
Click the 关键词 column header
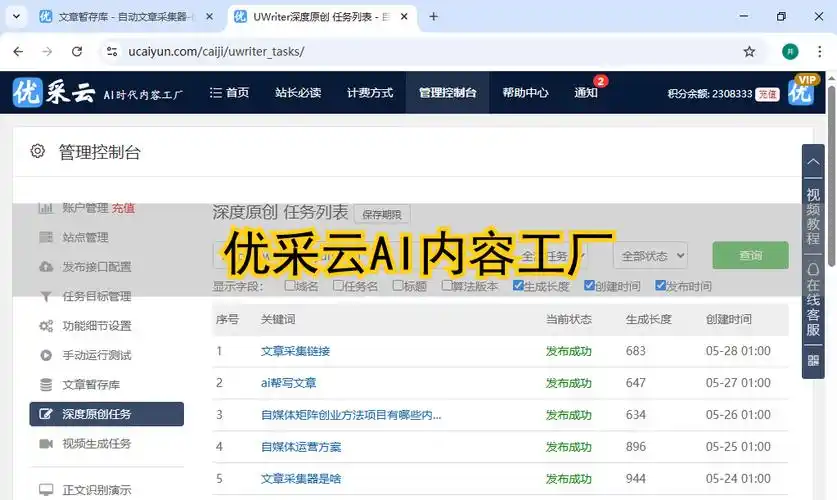tap(278, 319)
